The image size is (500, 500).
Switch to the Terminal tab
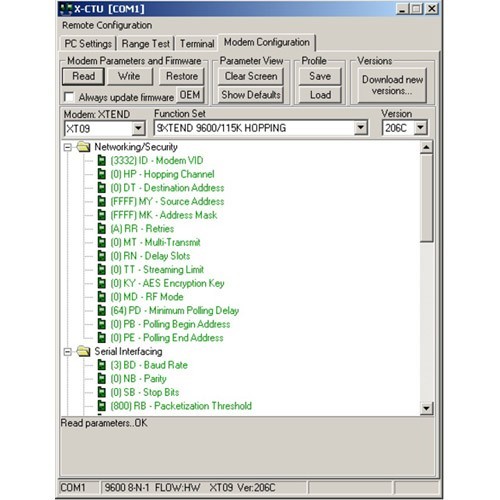click(197, 44)
